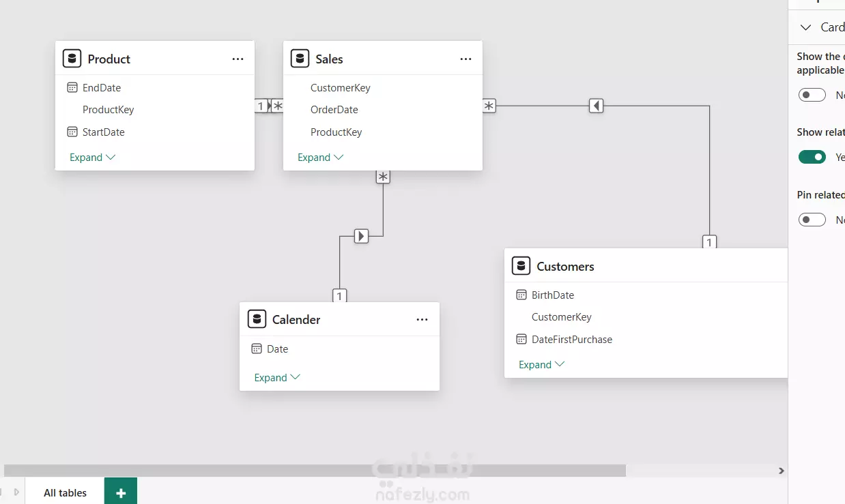Select the OrderDate field in Sales

(x=334, y=110)
